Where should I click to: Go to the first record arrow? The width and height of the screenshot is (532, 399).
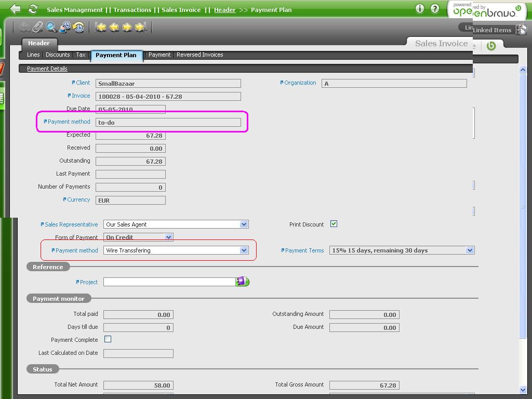(x=101, y=27)
